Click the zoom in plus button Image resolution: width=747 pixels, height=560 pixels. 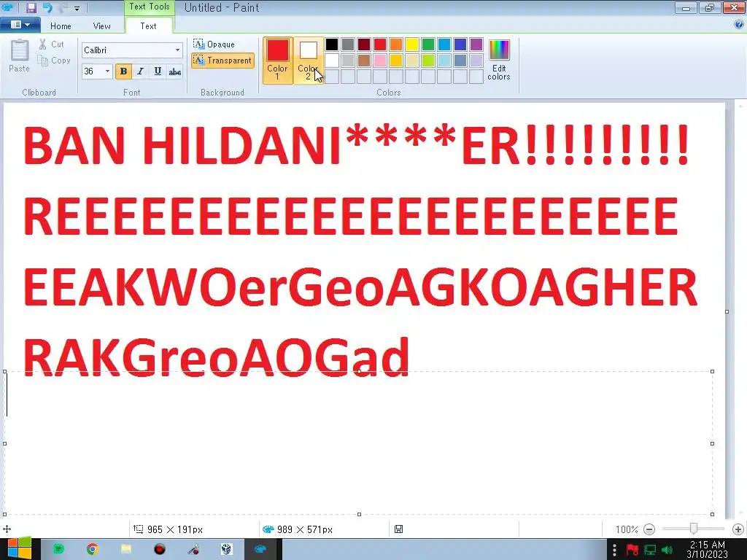click(738, 529)
